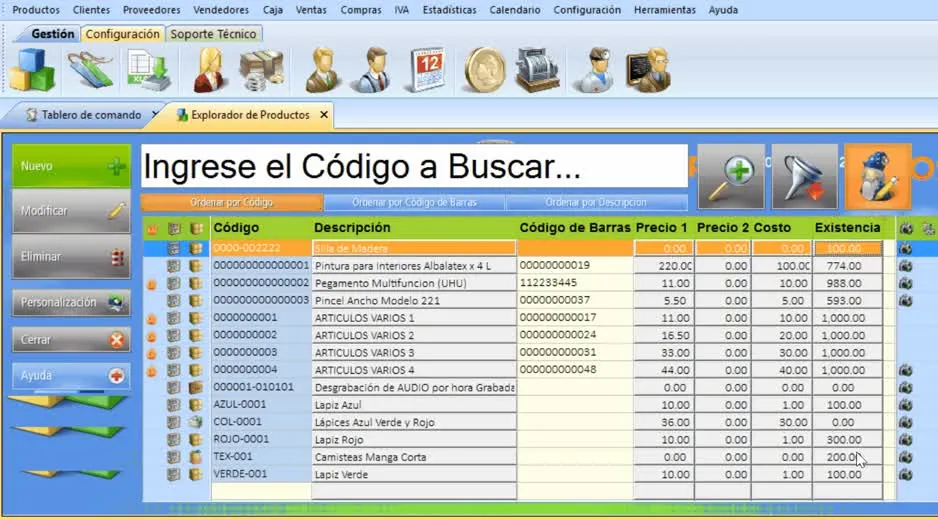This screenshot has height=520, width=938.
Task: Click the price tags toolbar icon
Action: [x=90, y=71]
